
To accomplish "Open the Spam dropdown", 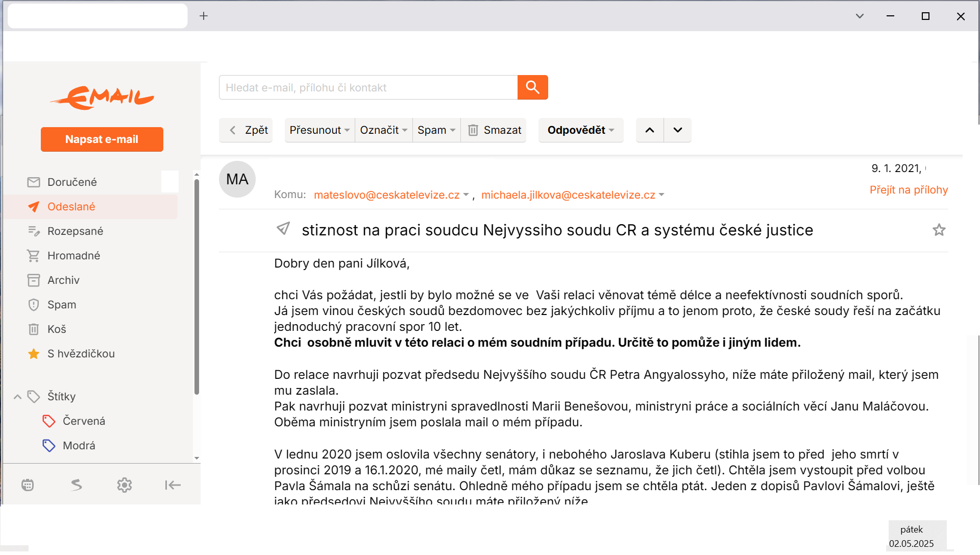I will [x=436, y=130].
